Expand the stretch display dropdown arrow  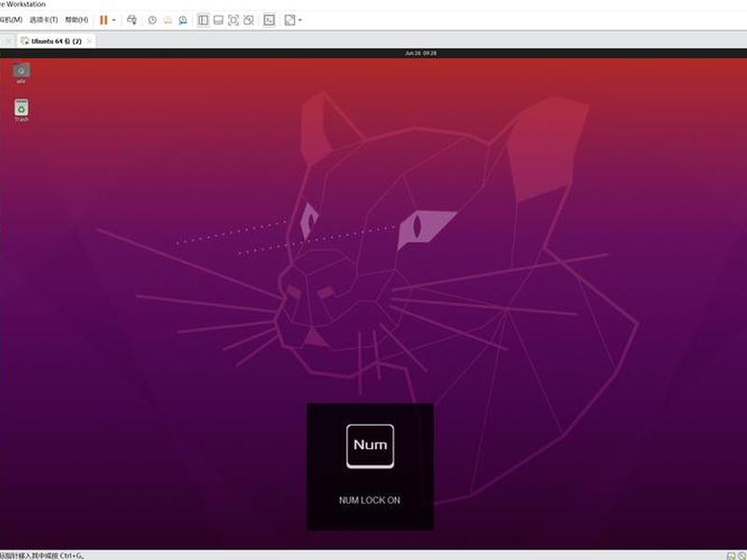(x=300, y=20)
